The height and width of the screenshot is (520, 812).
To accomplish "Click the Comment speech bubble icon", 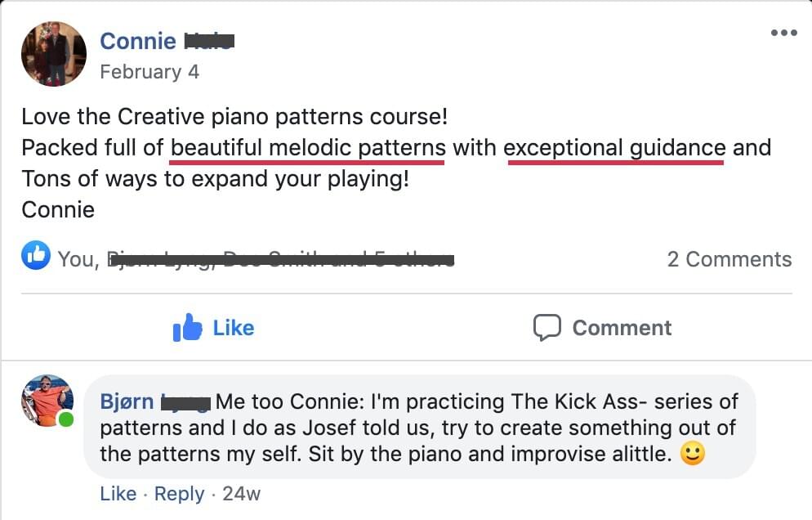I will (x=547, y=327).
